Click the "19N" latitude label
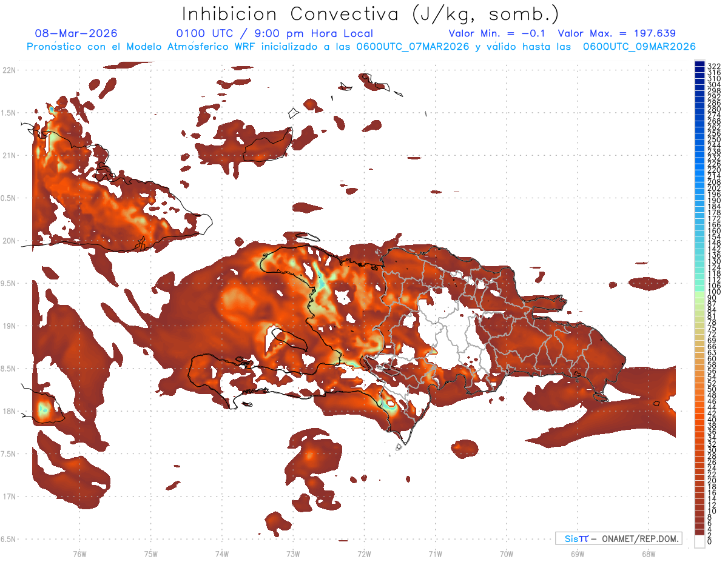Screen dimensions: 728x562 pyautogui.click(x=9, y=326)
